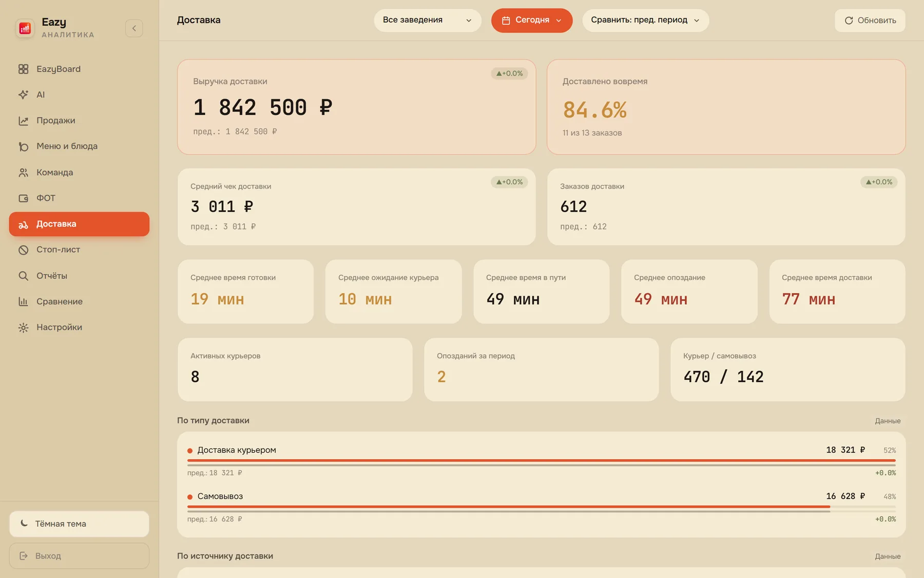
Task: Click the Средний чек доставки card
Action: click(357, 207)
